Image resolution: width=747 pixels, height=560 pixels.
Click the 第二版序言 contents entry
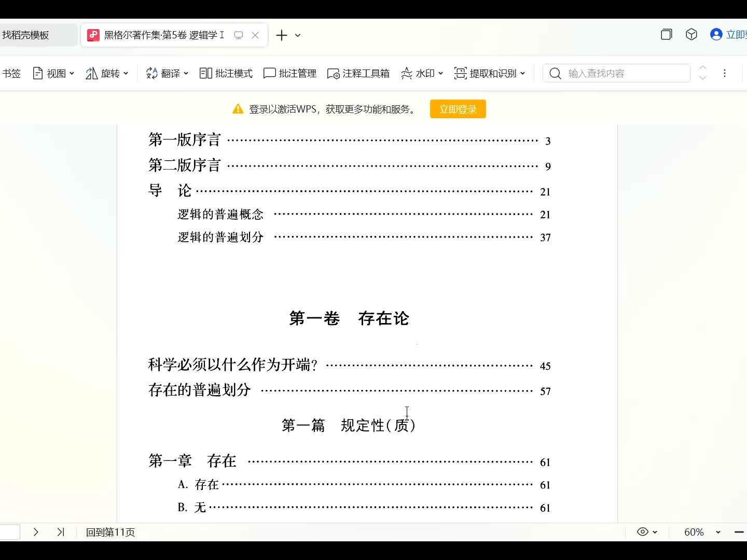click(x=349, y=165)
